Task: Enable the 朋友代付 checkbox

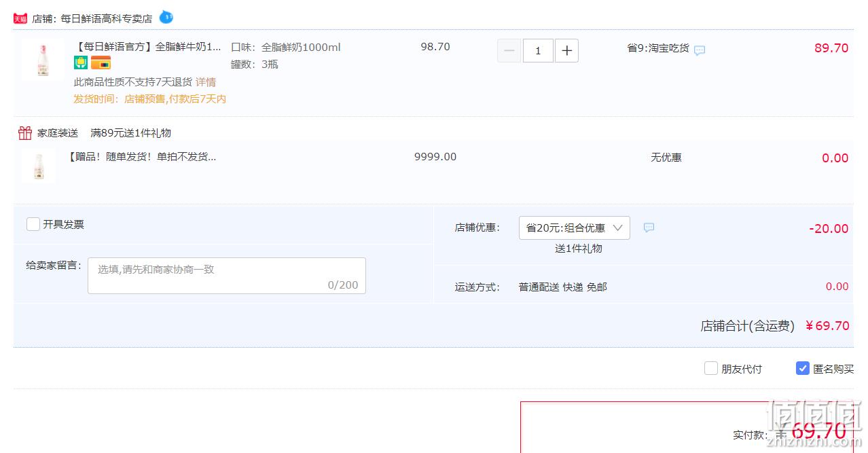Action: [711, 368]
